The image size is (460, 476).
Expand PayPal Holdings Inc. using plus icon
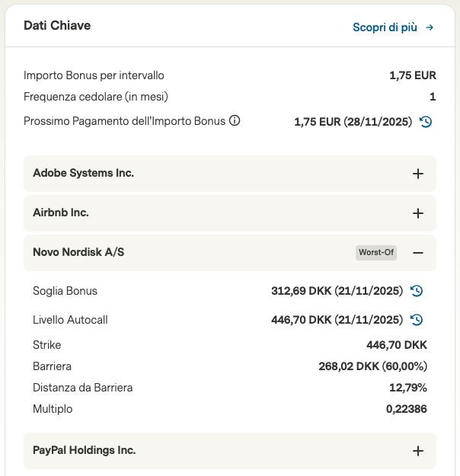click(417, 451)
